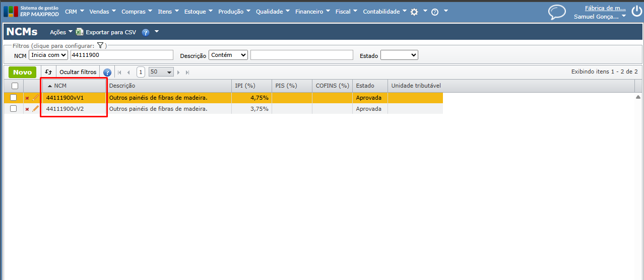
Task: Expand arrow beside top help icon
Action: (x=445, y=11)
